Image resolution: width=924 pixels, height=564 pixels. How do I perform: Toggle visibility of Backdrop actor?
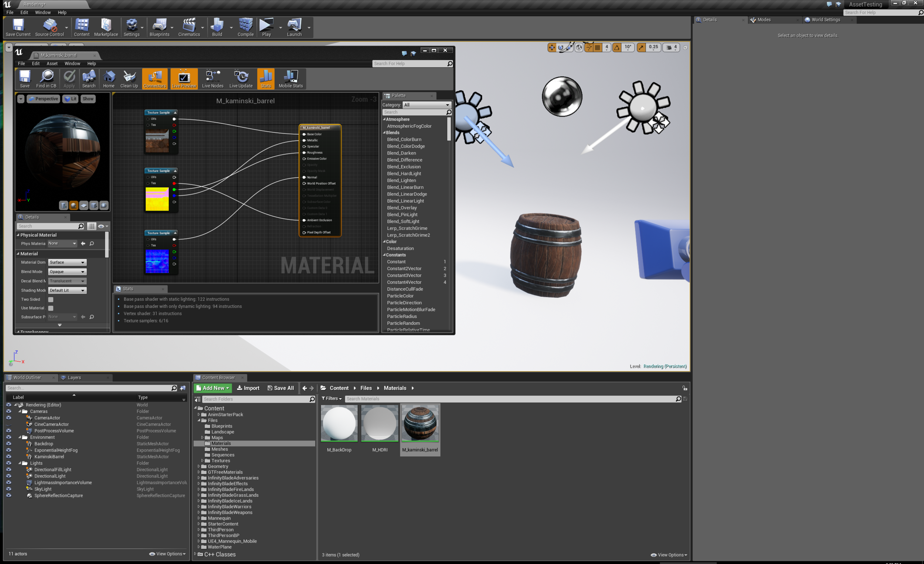(9, 444)
